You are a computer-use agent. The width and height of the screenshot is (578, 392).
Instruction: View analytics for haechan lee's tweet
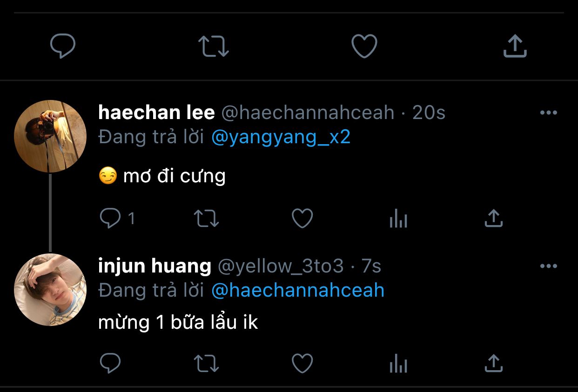(x=398, y=219)
